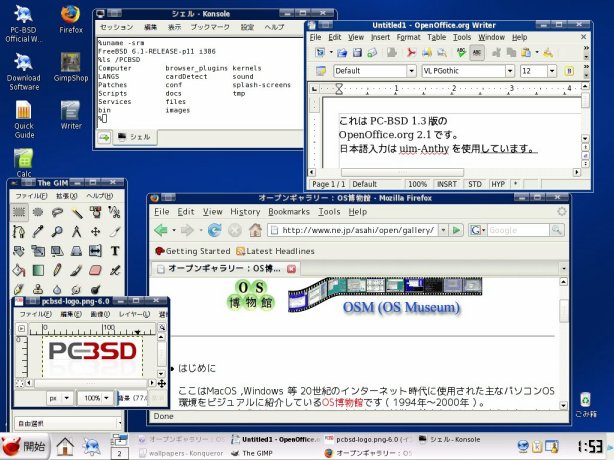Select the GIMP ellipse select tool
The height and width of the screenshot is (460, 614).
click(x=38, y=212)
